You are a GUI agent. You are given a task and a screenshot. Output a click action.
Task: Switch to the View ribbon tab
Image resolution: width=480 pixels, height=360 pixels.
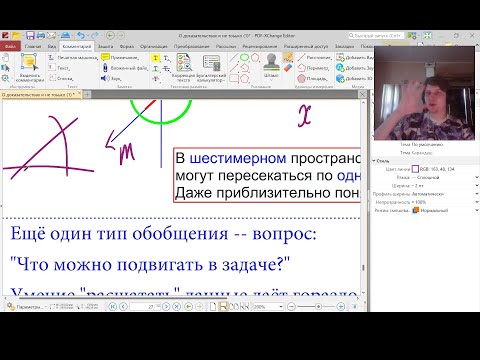pyautogui.click(x=52, y=46)
